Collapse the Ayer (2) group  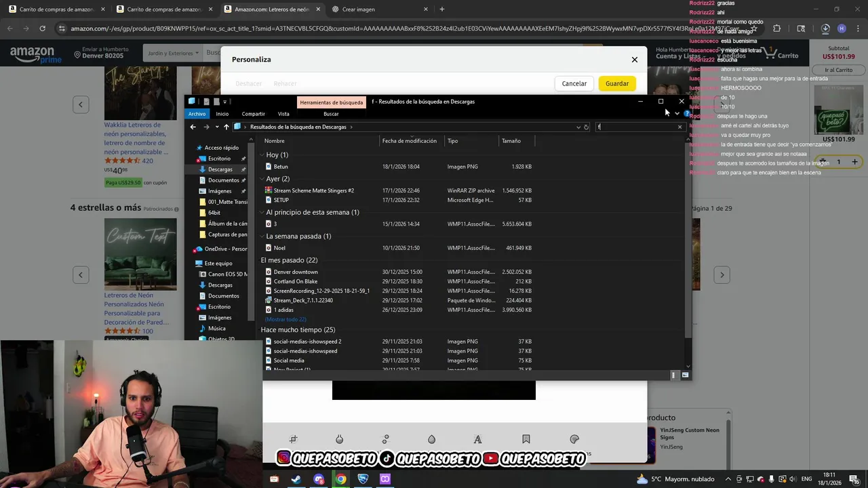(262, 179)
